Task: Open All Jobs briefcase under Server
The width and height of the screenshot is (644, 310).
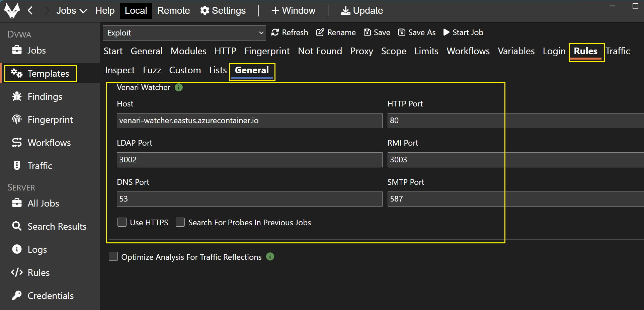Action: tap(17, 203)
